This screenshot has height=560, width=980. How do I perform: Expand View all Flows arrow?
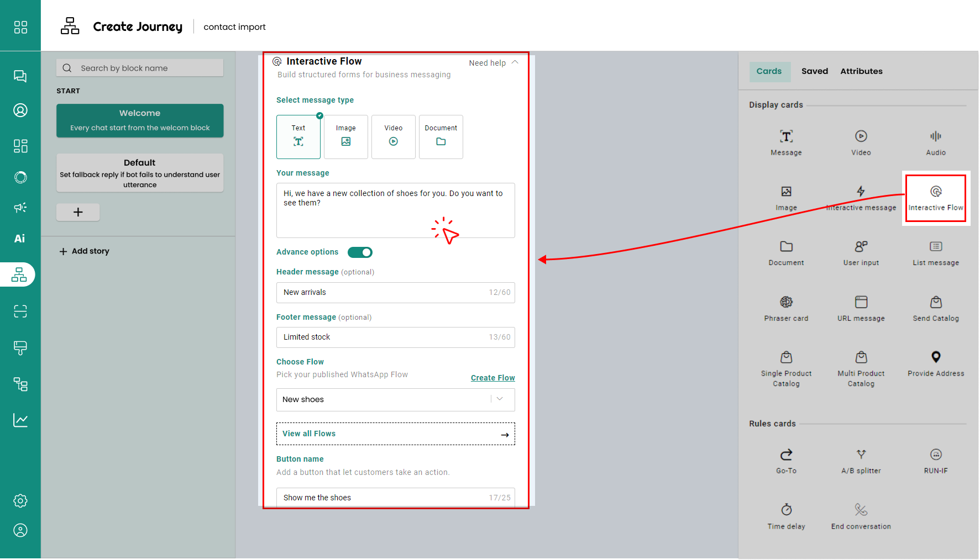coord(505,435)
